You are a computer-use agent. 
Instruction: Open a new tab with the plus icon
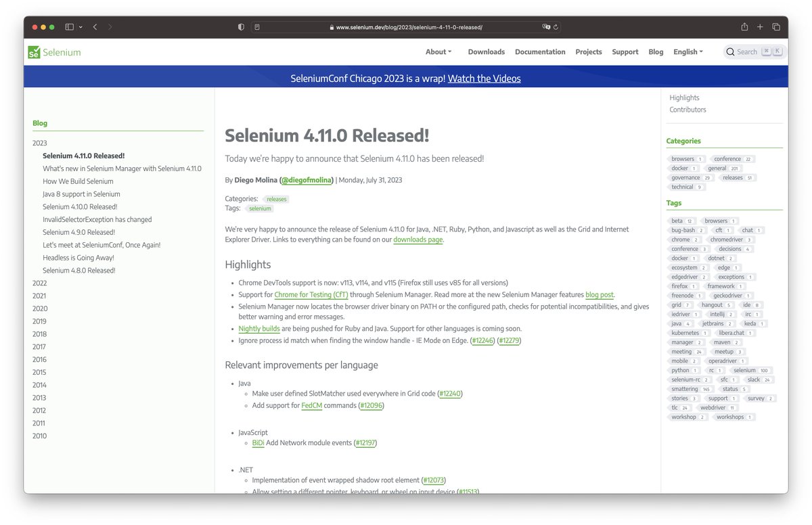[759, 26]
